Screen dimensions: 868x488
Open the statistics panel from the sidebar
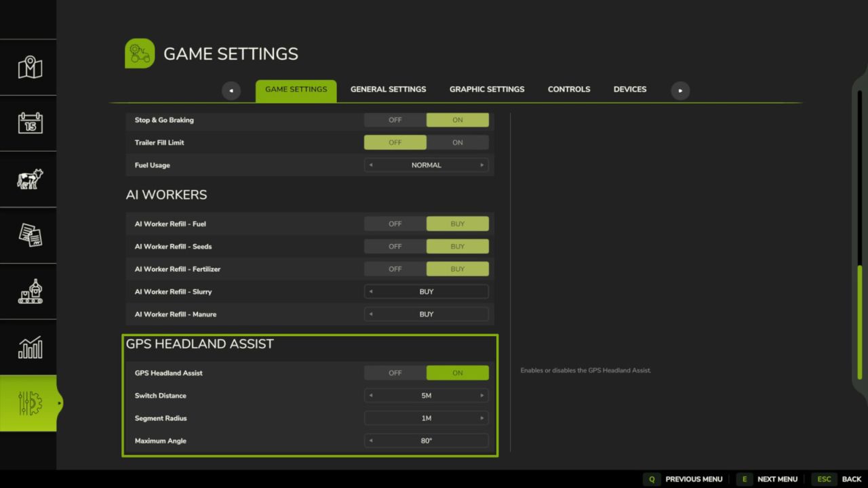(28, 348)
